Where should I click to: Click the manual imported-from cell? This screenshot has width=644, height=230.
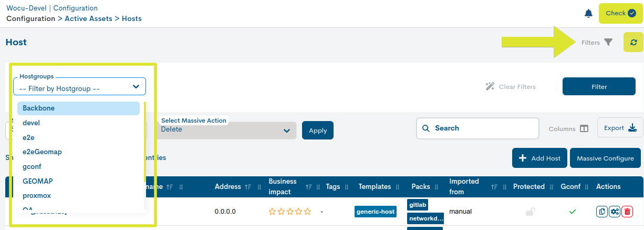click(x=461, y=212)
